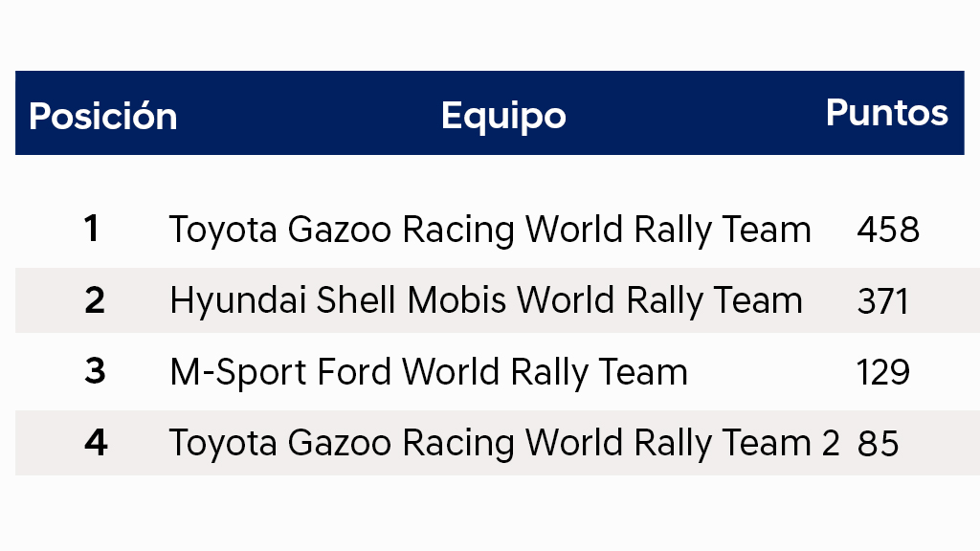This screenshot has width=980, height=551.
Task: Select Hyundai Shell Mobis World Rally Team
Action: [x=485, y=301]
